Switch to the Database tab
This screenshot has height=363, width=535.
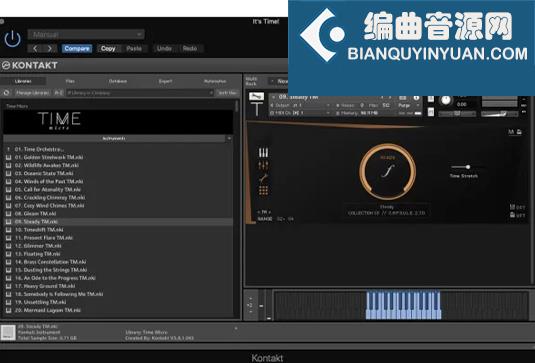point(118,81)
